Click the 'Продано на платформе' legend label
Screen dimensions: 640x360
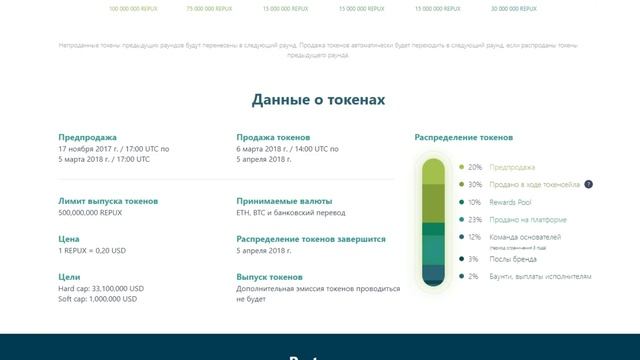pyautogui.click(x=528, y=220)
